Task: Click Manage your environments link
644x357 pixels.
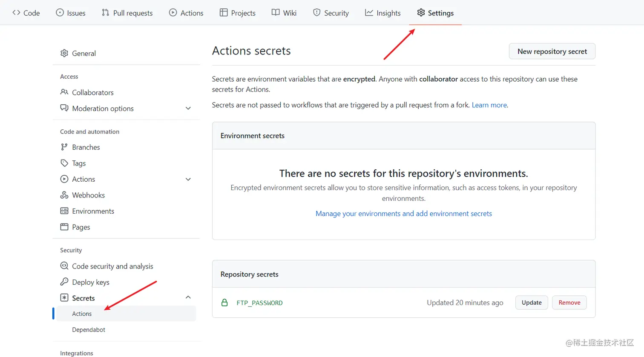Action: click(x=403, y=213)
